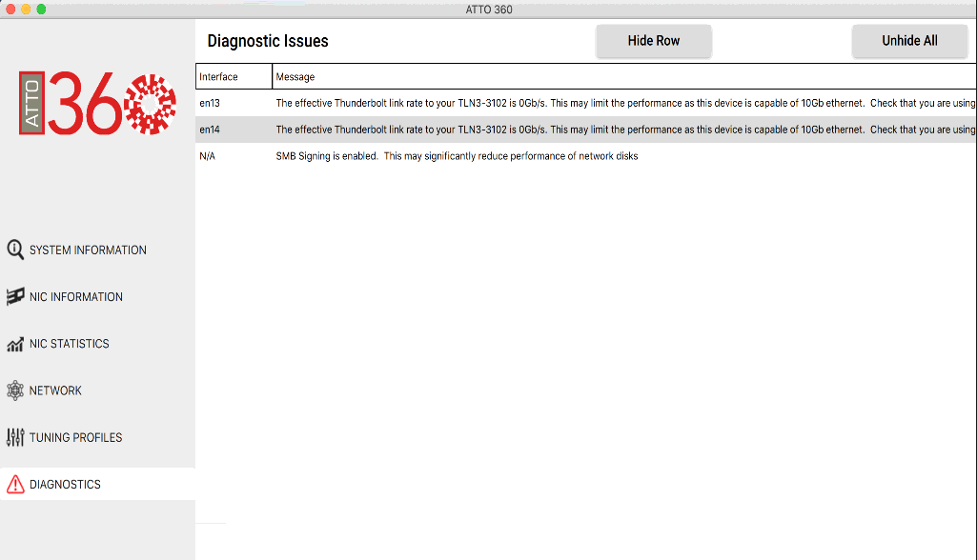Click the System Information magnifier icon
The image size is (977, 560).
15,250
